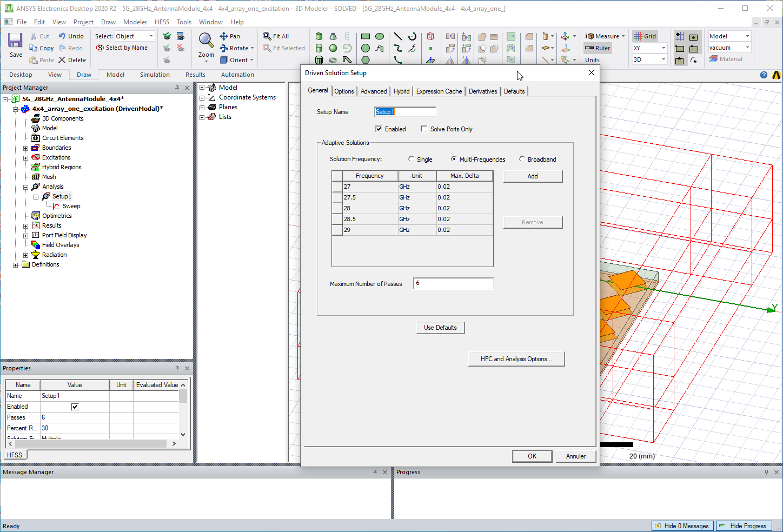Click the Add frequency button
783x532 pixels.
pos(533,176)
